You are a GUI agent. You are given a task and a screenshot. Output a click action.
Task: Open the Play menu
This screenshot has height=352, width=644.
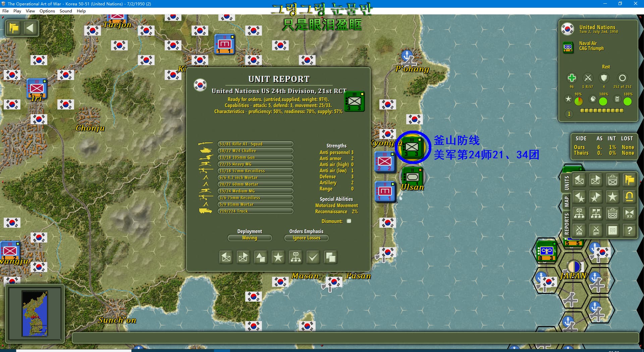point(17,11)
